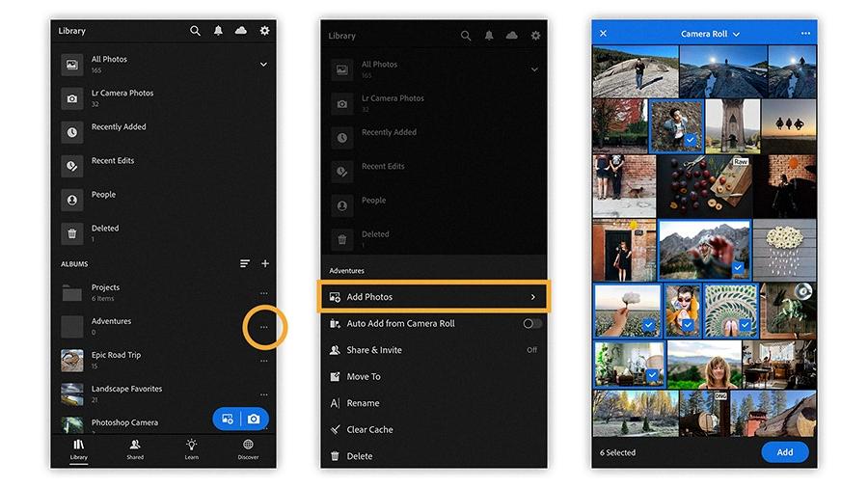Tap the blue camera capture button
Image resolution: width=868 pixels, height=488 pixels.
click(x=254, y=419)
